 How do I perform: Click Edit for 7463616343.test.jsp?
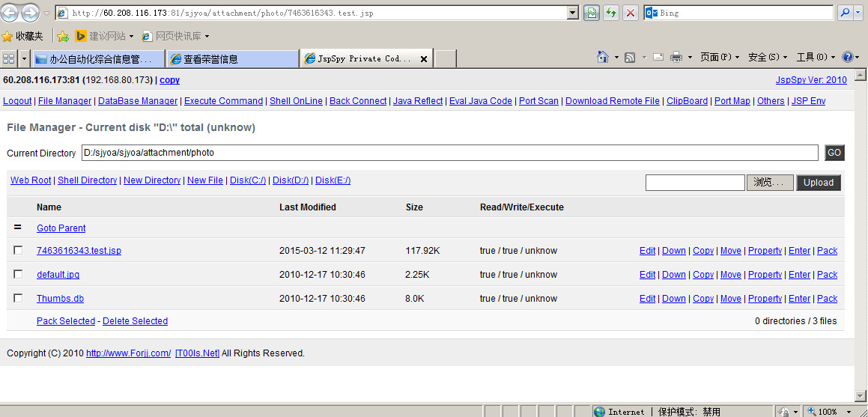(x=647, y=251)
